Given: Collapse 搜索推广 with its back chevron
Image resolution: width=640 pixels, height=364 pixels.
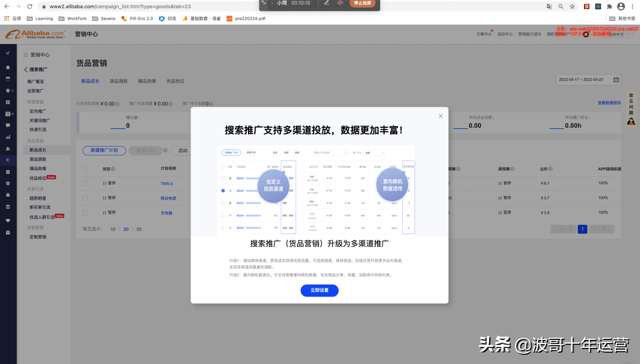Looking at the screenshot, I should pyautogui.click(x=26, y=69).
